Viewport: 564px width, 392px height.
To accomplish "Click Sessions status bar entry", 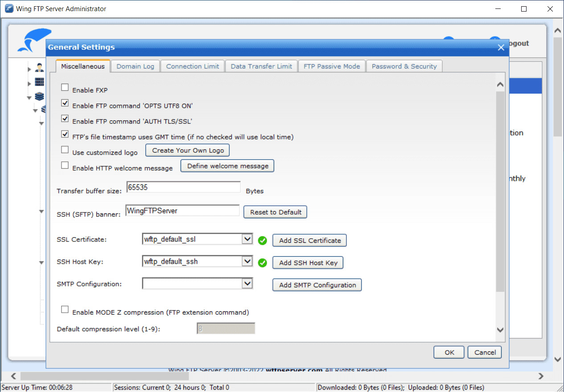I will coord(172,388).
